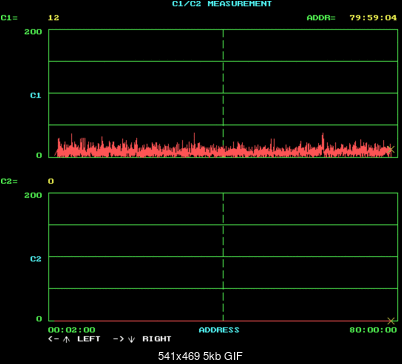Image resolution: width=402 pixels, height=364 pixels.
Task: Click the left arrow key symbol
Action: [53, 339]
